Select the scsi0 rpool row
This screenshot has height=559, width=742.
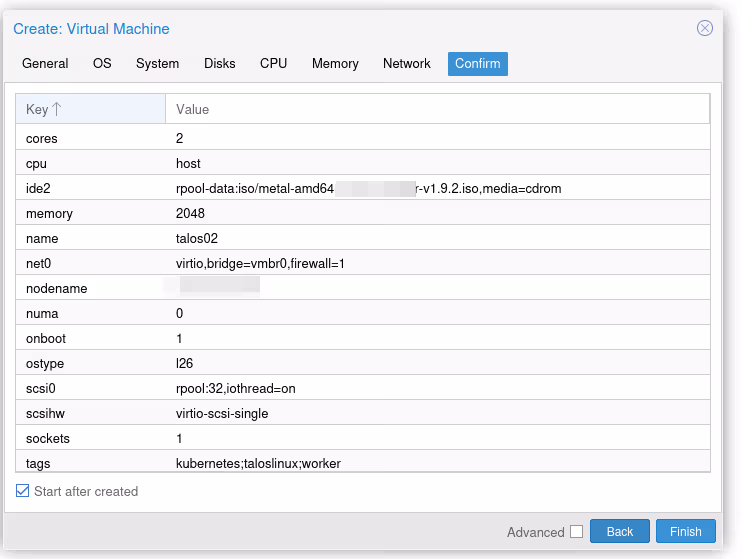pos(362,388)
